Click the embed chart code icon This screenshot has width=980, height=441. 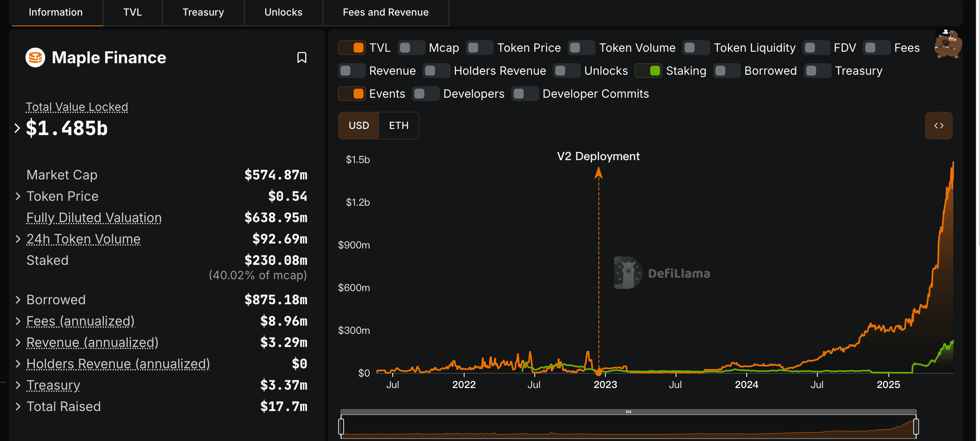(x=939, y=126)
